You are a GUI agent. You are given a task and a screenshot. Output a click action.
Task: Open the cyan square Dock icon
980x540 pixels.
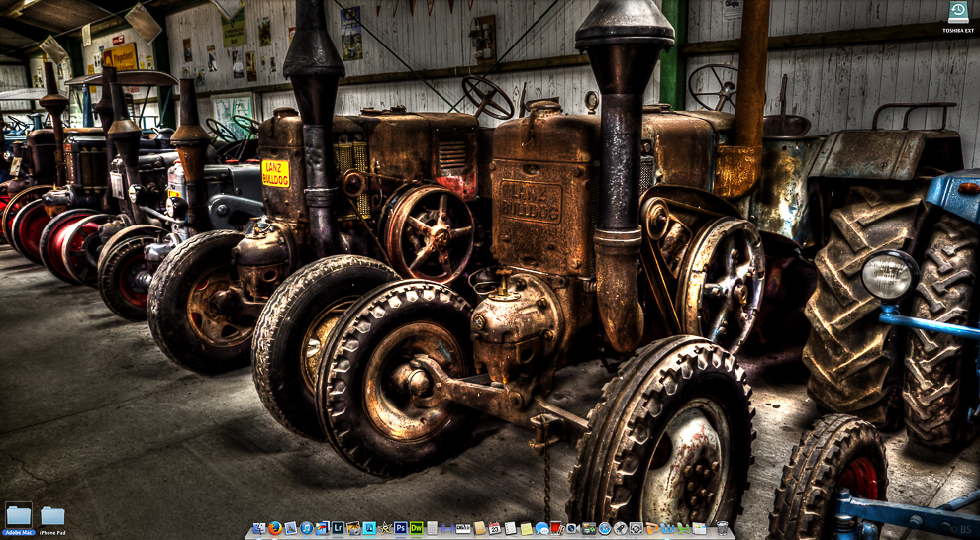(369, 528)
